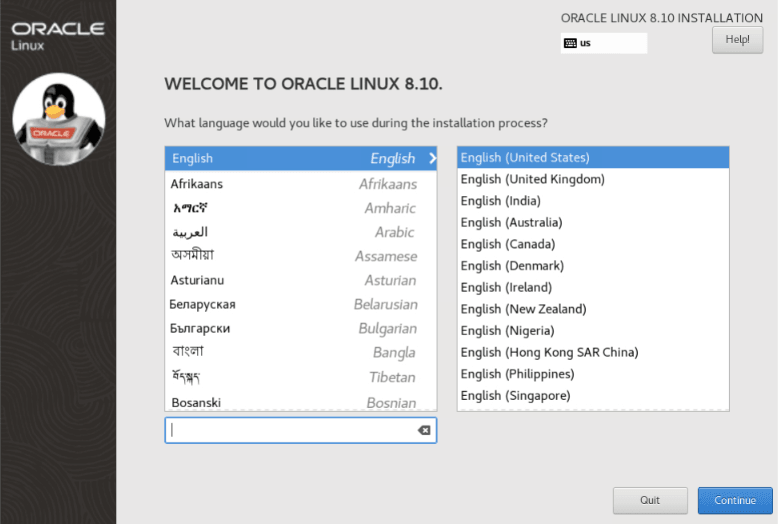Choose English (New Zealand) locale
Viewport: 780px width, 525px height.
point(593,309)
